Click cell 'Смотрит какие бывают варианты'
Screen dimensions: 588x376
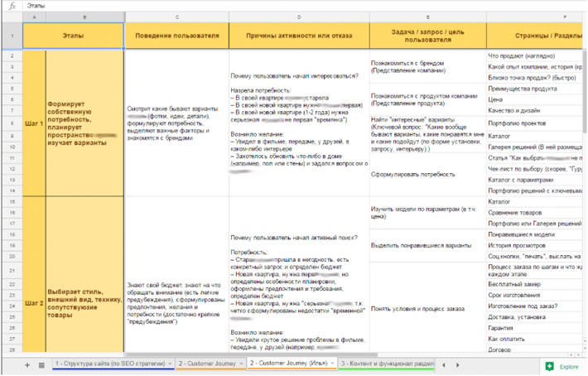click(177, 123)
